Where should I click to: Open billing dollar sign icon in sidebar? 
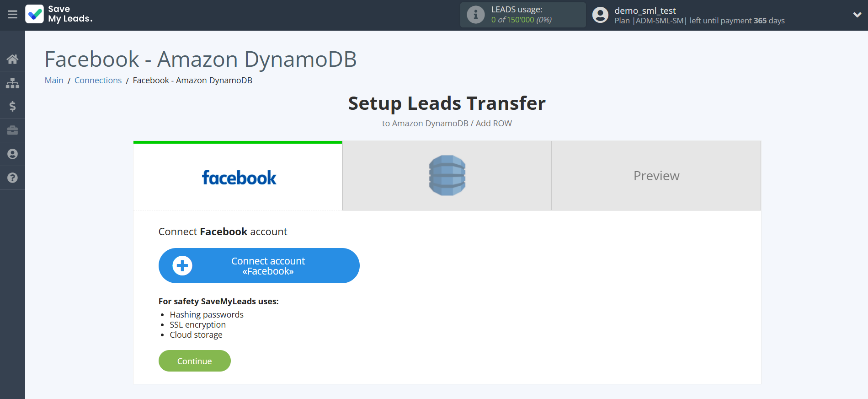point(12,107)
